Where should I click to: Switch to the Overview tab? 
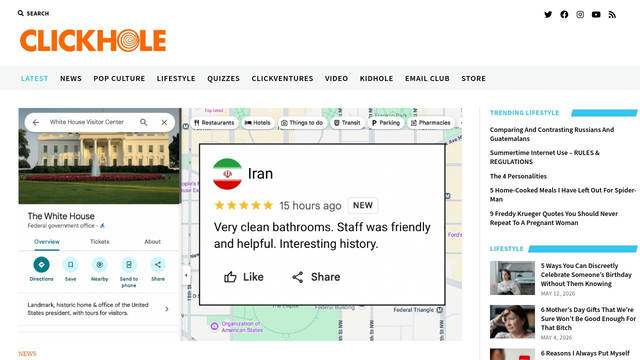click(47, 242)
